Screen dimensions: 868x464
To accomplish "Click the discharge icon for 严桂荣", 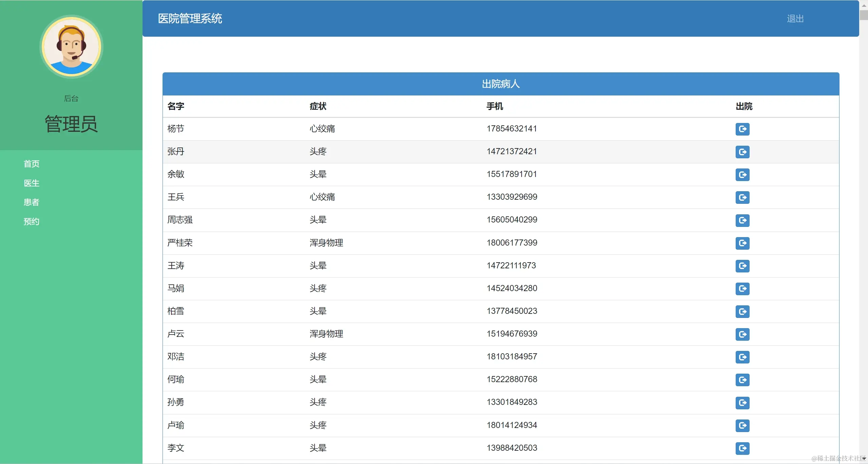I will (742, 243).
